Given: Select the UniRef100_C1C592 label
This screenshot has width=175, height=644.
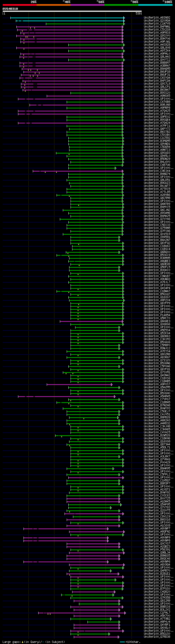Looking at the screenshot, I should point(157,138).
